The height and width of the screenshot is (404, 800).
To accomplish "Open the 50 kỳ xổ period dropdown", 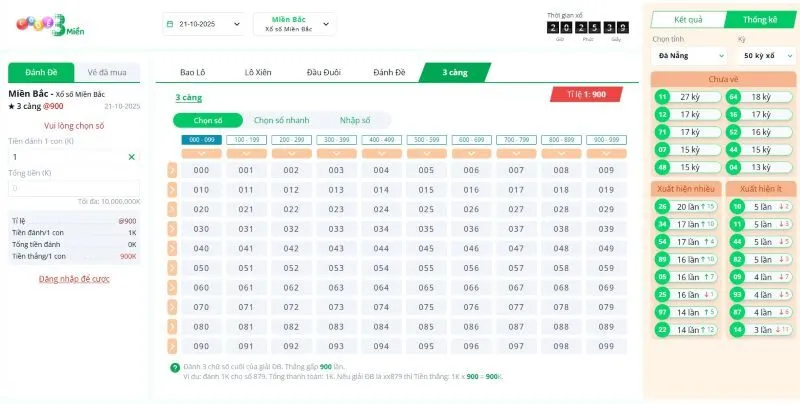I will (767, 56).
